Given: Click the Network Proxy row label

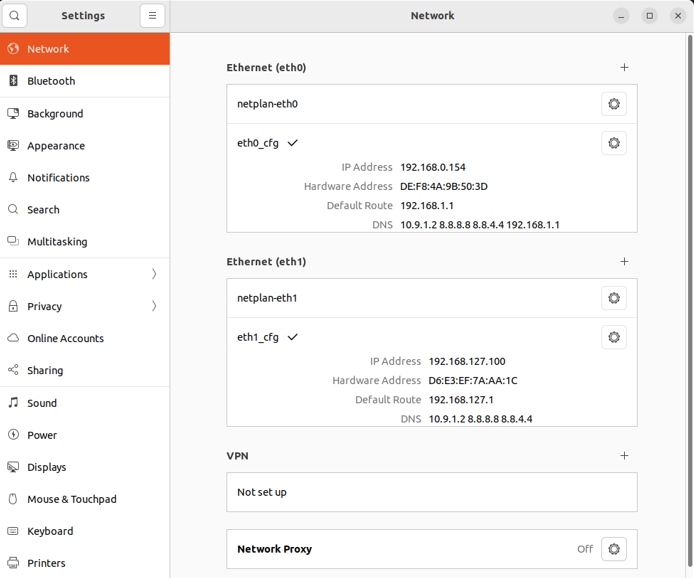Looking at the screenshot, I should 274,549.
